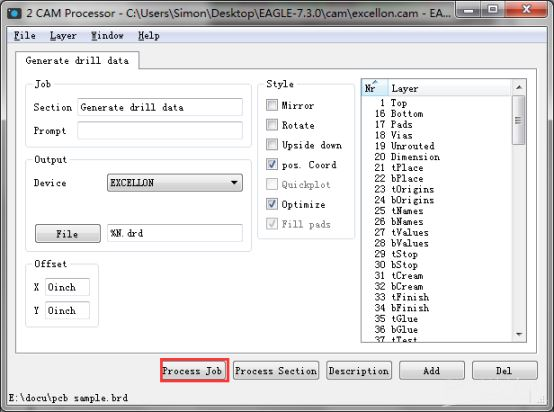This screenshot has width=554, height=412.
Task: Click the Description button
Action: pyautogui.click(x=359, y=371)
